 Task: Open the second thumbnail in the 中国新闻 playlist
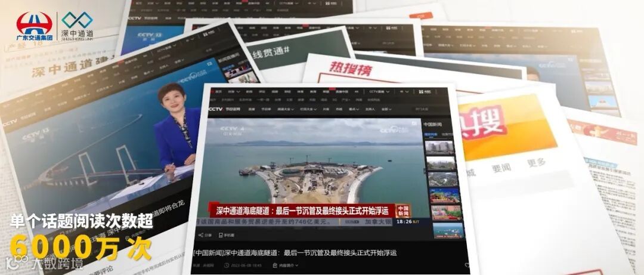tap(441, 163)
